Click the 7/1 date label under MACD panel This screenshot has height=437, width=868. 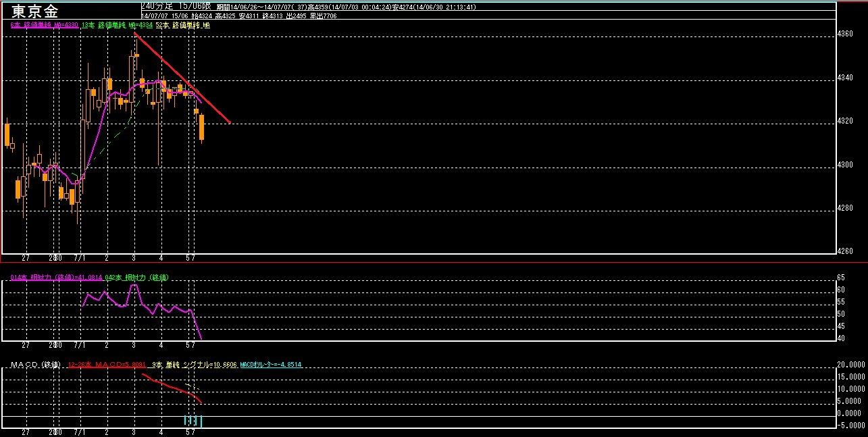pos(79,432)
